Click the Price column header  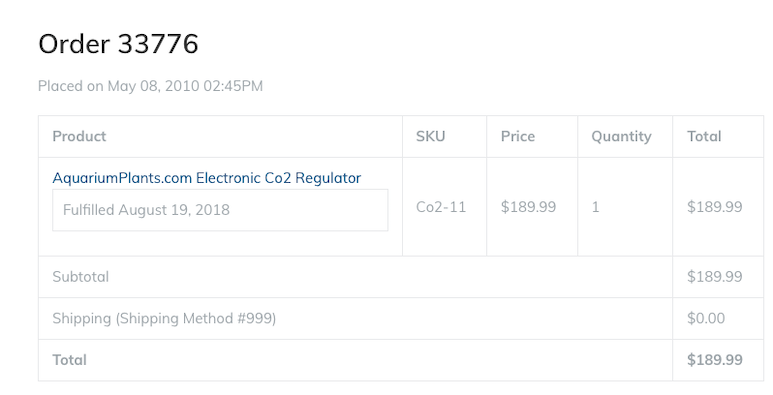click(x=518, y=136)
